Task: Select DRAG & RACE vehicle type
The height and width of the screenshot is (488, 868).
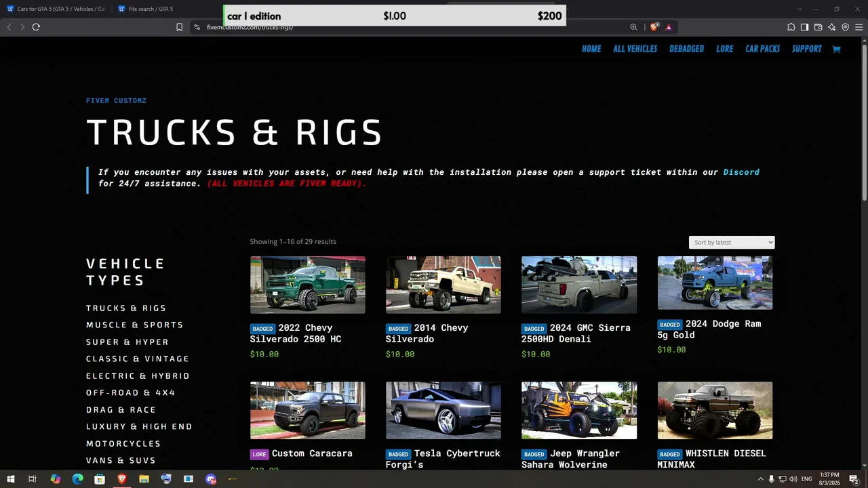Action: [x=121, y=409]
